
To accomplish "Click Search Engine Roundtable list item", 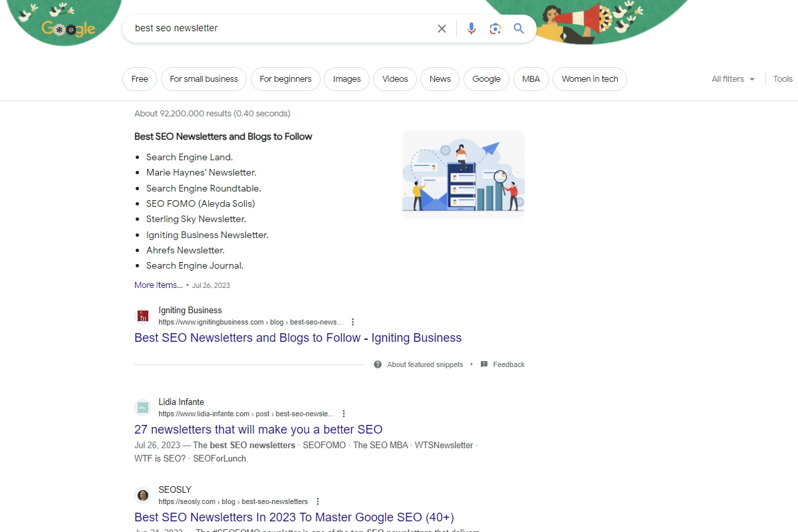I will pos(203,188).
